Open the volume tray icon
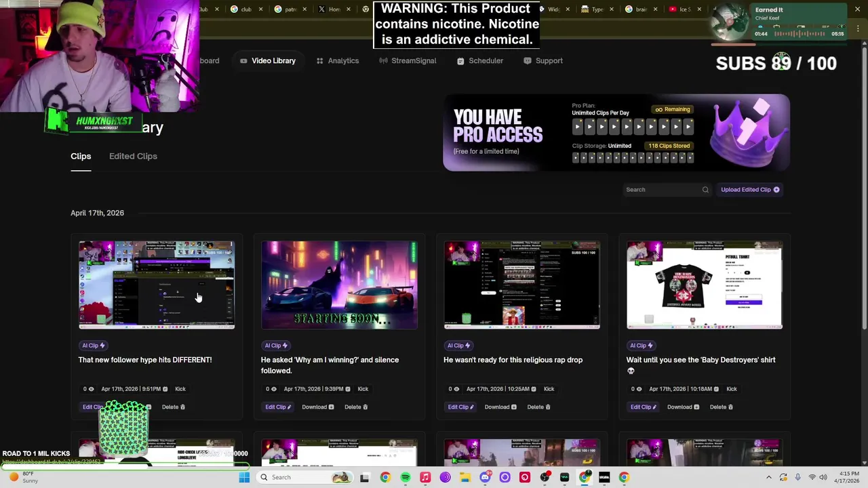This screenshot has height=488, width=868. click(x=823, y=477)
